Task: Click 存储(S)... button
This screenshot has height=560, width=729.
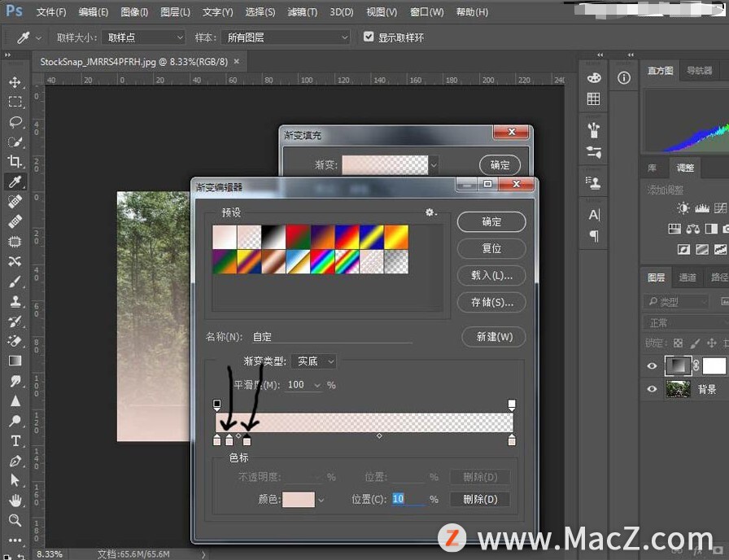Action: (491, 302)
